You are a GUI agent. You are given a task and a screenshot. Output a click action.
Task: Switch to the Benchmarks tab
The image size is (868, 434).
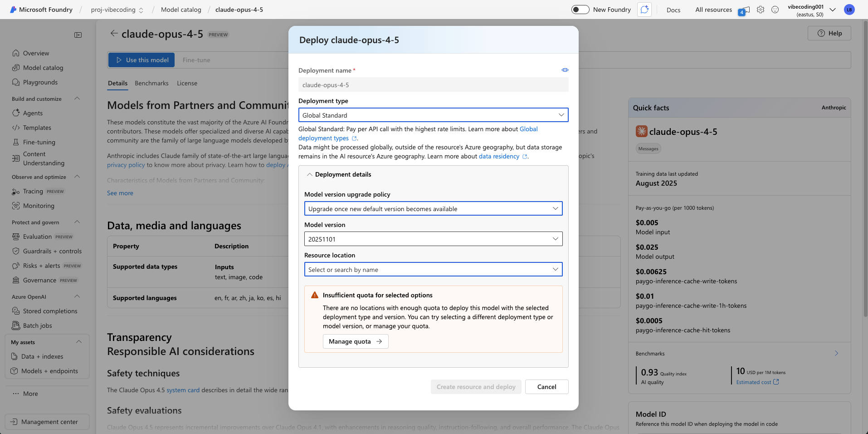pyautogui.click(x=151, y=83)
